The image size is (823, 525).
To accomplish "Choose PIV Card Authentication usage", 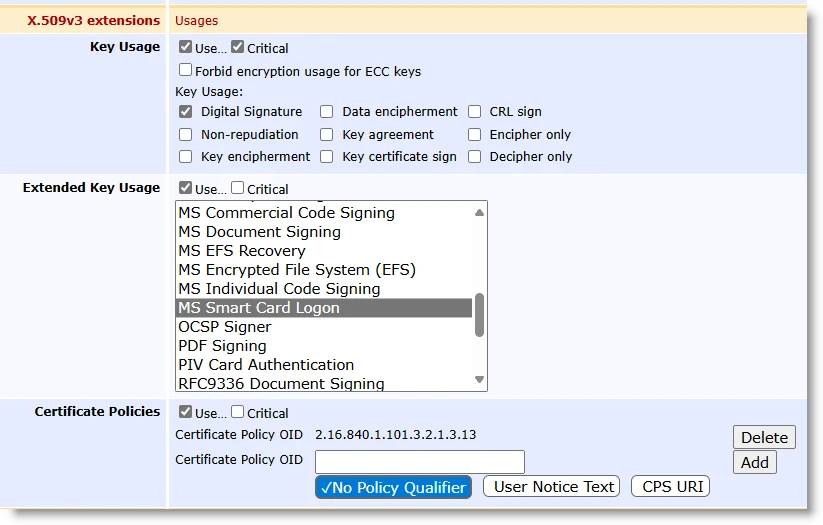I will (323, 364).
